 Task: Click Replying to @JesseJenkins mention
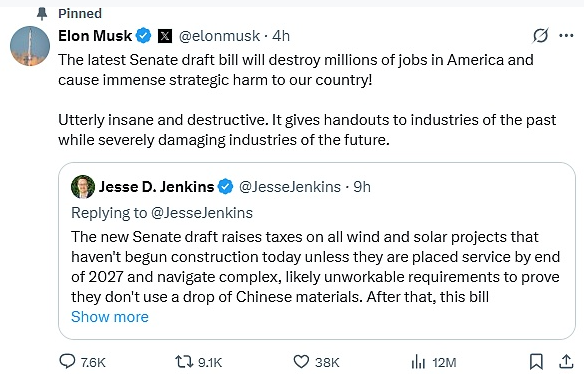point(201,213)
